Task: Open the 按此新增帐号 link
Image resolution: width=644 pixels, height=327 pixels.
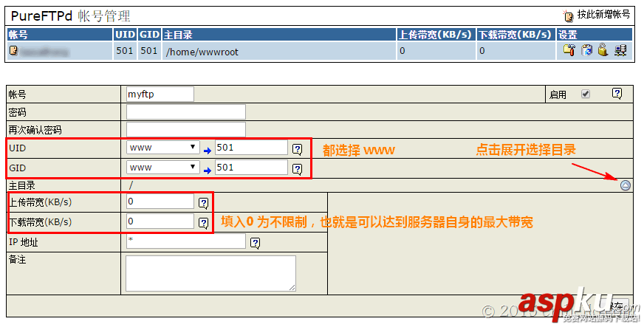Action: pos(603,14)
